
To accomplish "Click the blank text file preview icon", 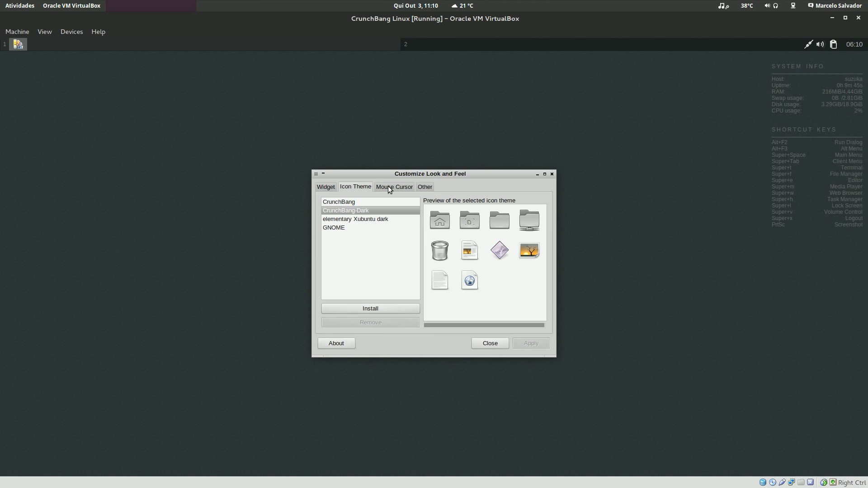I will pyautogui.click(x=439, y=280).
